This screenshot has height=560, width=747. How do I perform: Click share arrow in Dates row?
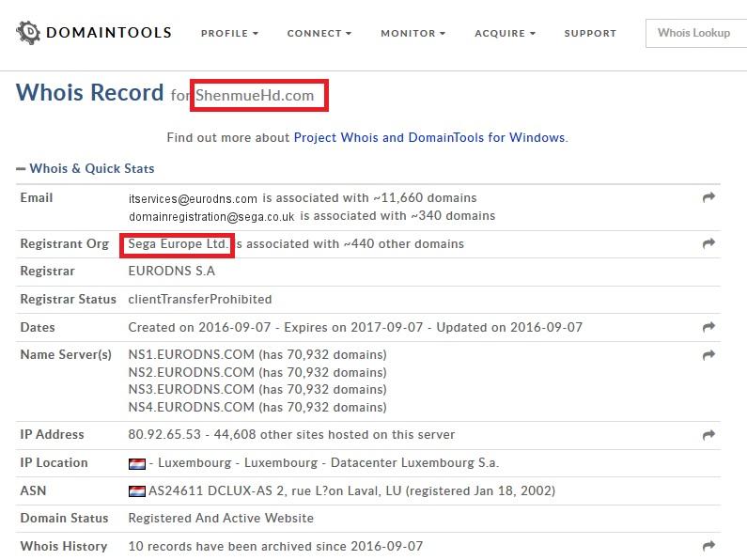(708, 327)
